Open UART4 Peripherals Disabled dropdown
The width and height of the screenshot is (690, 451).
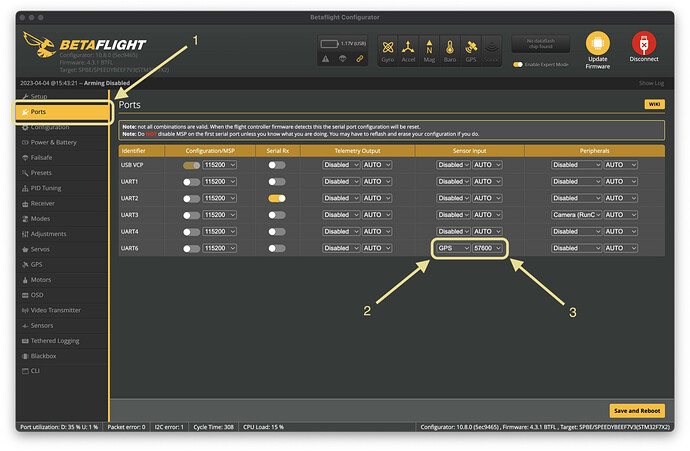pos(576,231)
